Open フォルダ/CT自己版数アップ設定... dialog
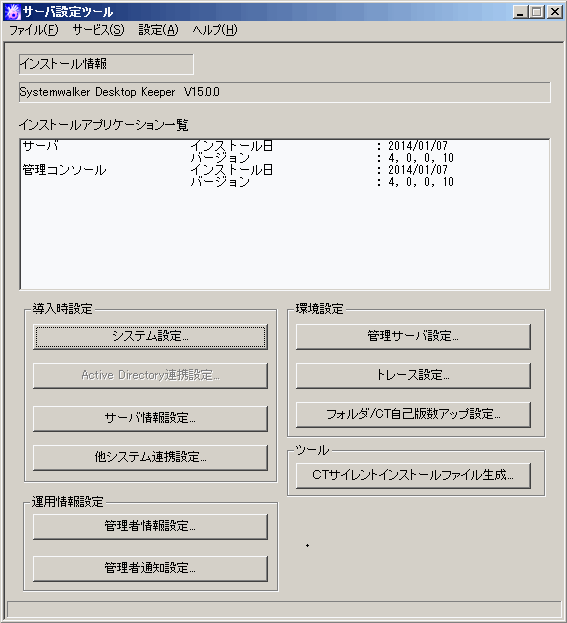The height and width of the screenshot is (623, 567). (413, 414)
